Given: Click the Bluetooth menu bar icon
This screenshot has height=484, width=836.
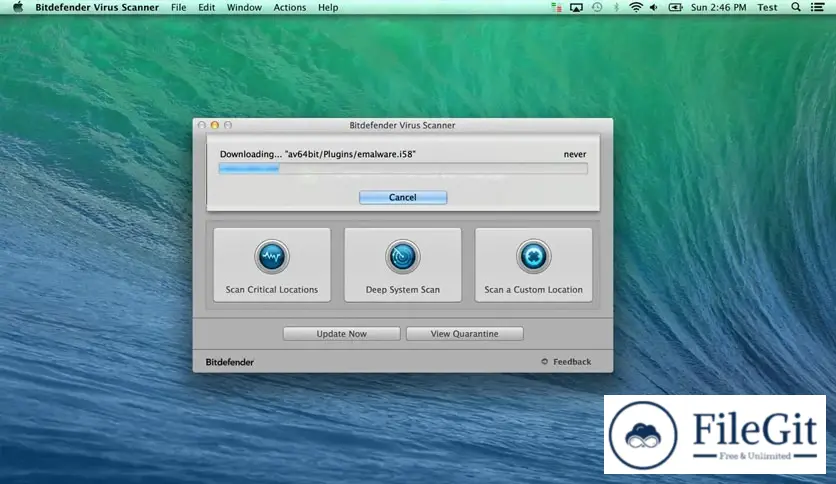Looking at the screenshot, I should [616, 7].
